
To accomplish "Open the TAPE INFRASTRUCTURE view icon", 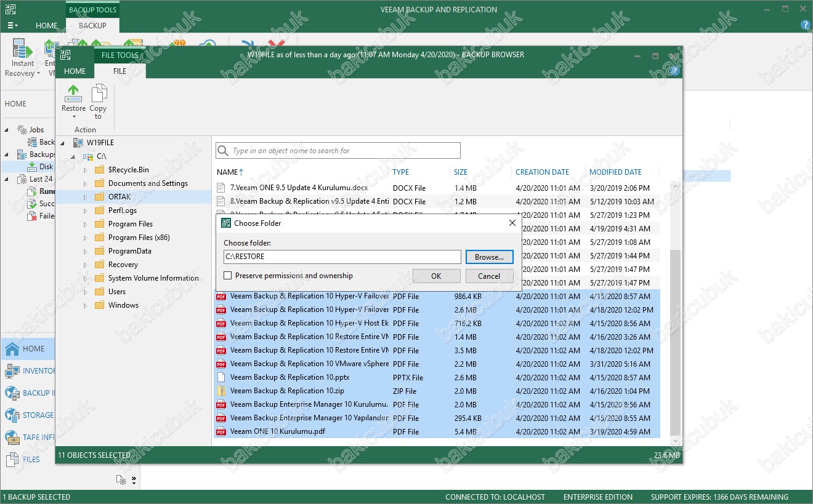I will point(12,438).
